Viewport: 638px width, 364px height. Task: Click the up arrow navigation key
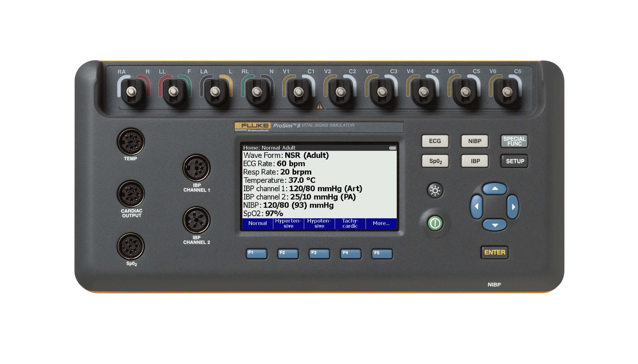[x=494, y=189]
